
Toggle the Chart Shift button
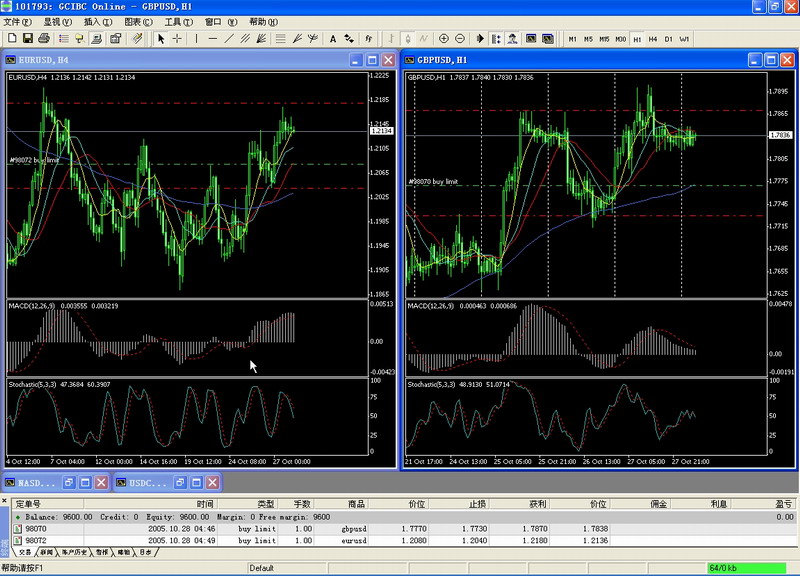pos(496,39)
